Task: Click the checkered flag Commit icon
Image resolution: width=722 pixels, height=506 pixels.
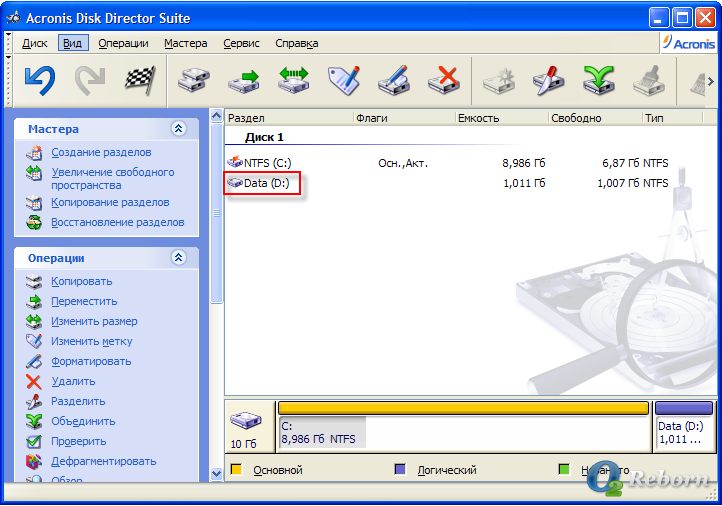Action: (140, 80)
